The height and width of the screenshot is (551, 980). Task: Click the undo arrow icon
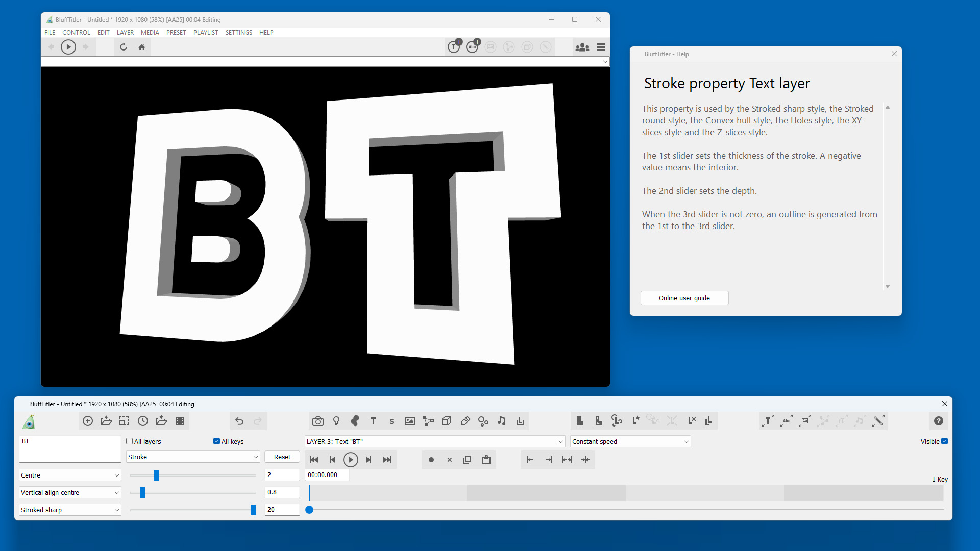[239, 421]
